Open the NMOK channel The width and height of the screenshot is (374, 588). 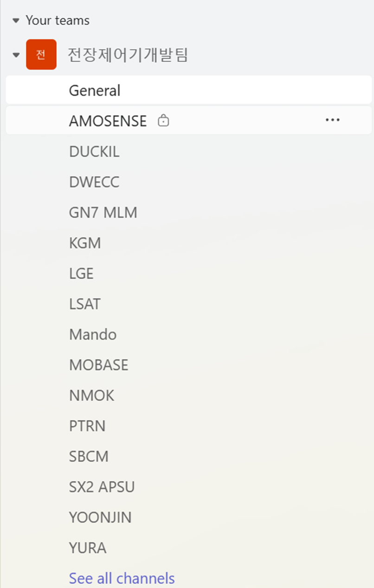(91, 396)
